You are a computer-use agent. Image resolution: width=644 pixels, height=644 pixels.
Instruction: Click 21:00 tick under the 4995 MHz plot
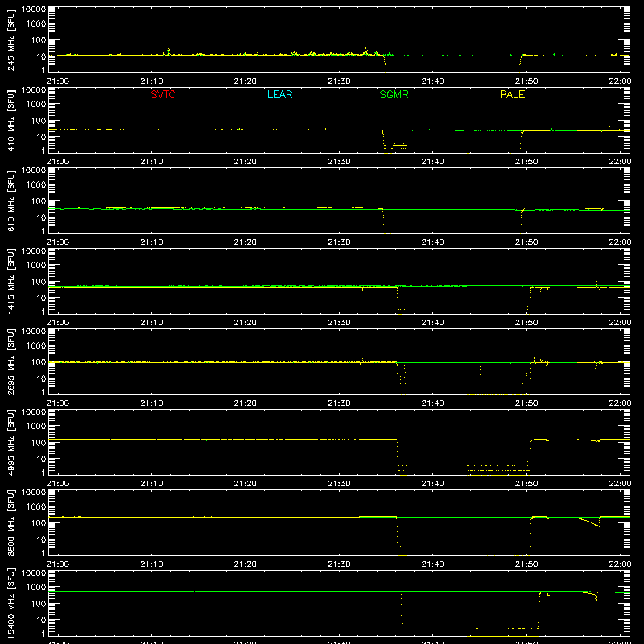[x=58, y=484]
